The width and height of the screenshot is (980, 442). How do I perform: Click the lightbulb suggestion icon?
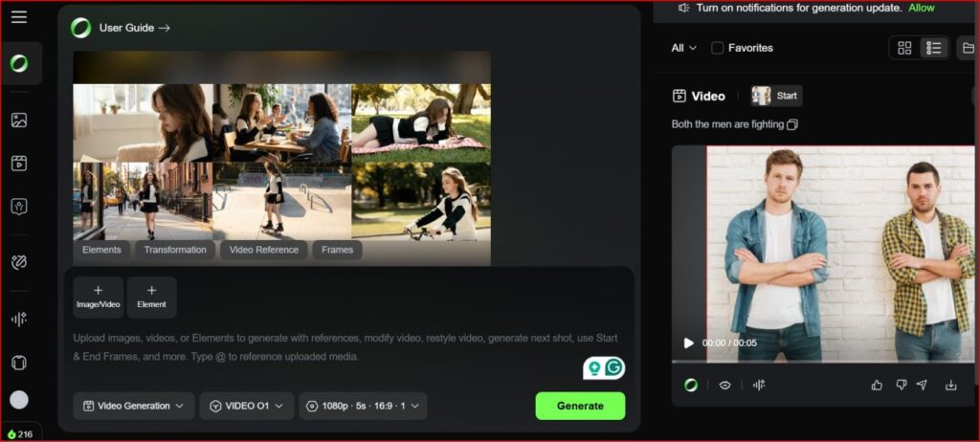pos(594,368)
